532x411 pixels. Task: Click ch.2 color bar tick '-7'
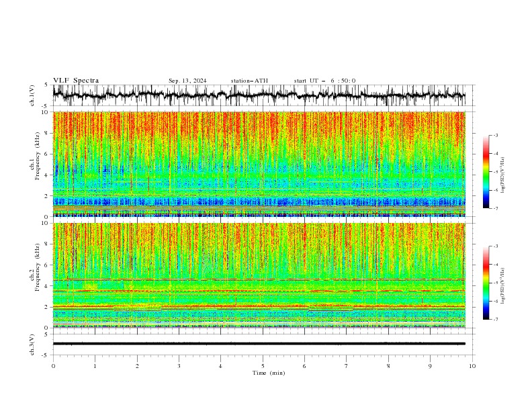coord(496,320)
